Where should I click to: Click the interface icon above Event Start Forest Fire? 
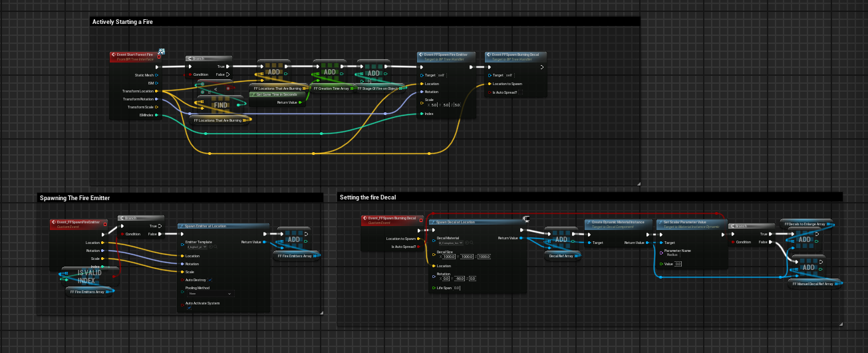161,52
